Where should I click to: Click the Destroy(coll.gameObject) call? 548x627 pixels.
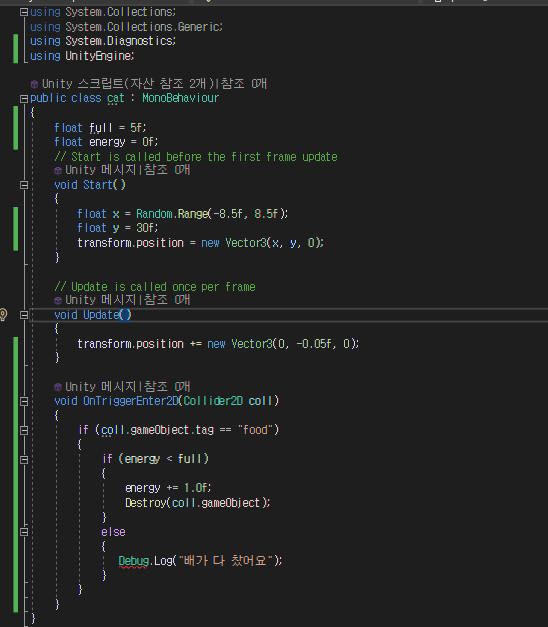pos(198,503)
